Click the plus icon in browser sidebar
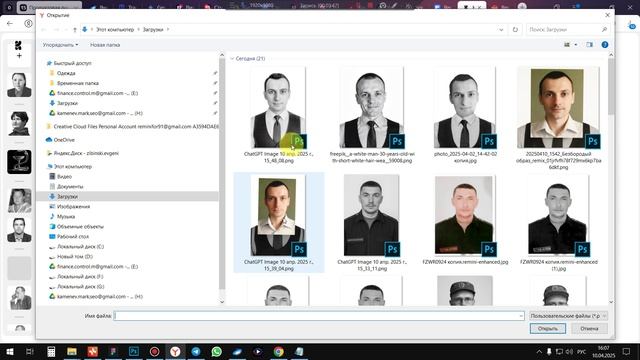The height and width of the screenshot is (360, 640). [x=19, y=56]
